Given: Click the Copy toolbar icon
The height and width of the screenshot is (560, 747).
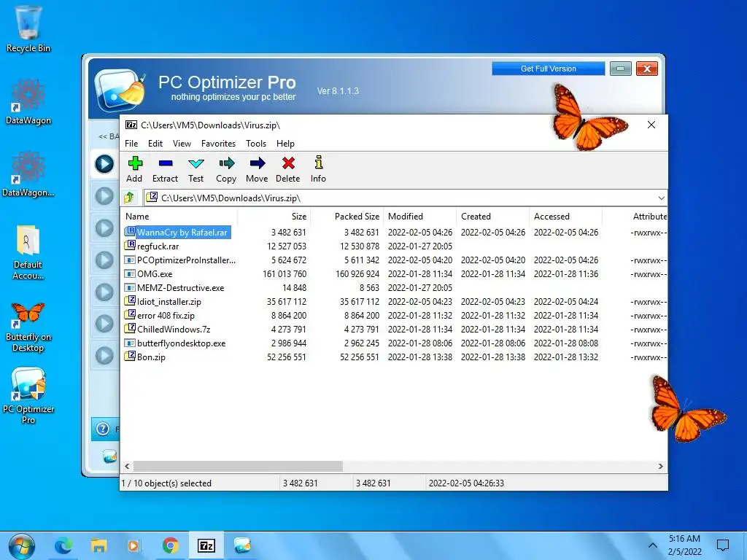Looking at the screenshot, I should 227,164.
